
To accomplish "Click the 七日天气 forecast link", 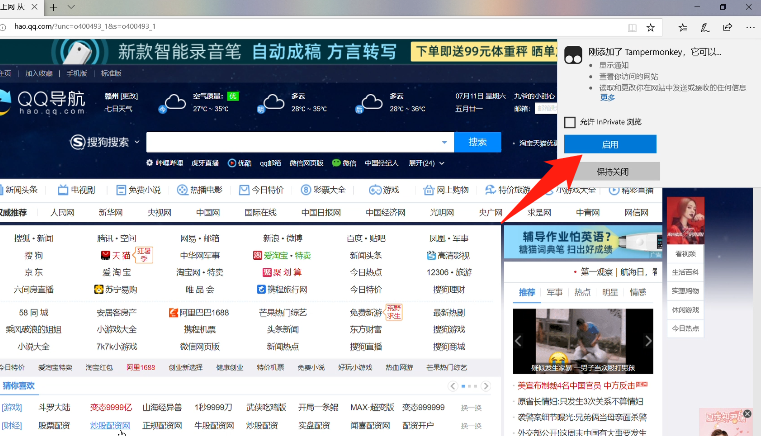I will tap(118, 109).
